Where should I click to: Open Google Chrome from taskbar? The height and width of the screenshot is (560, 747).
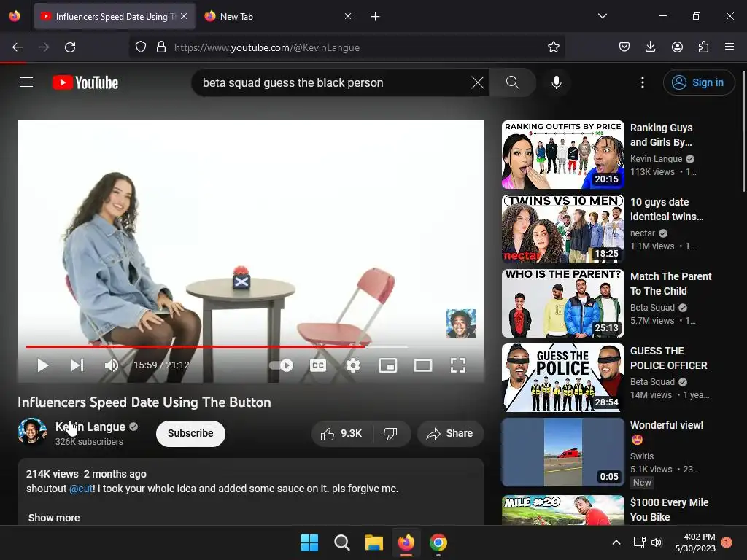[x=438, y=542]
